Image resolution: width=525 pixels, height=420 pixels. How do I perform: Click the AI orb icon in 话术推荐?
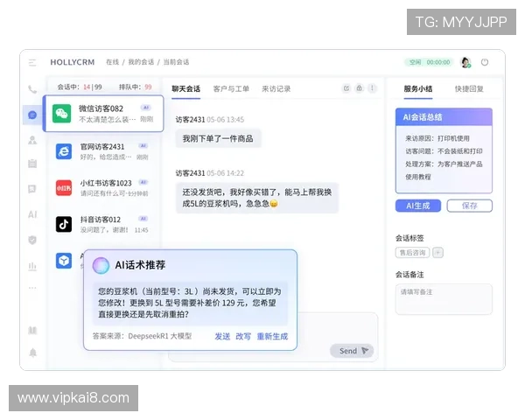[x=101, y=266]
